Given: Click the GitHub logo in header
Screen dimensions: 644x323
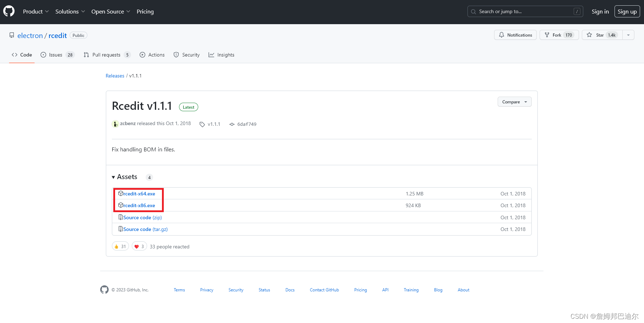Looking at the screenshot, I should pyautogui.click(x=9, y=11).
